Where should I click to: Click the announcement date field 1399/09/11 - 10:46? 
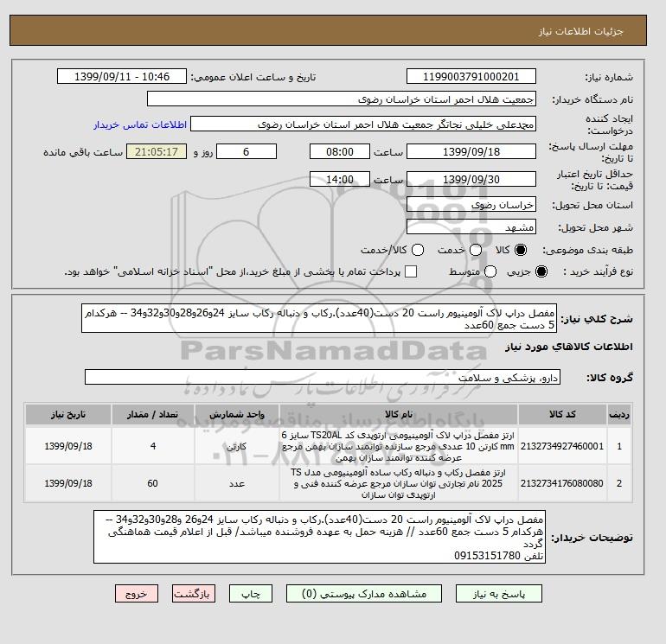121,76
